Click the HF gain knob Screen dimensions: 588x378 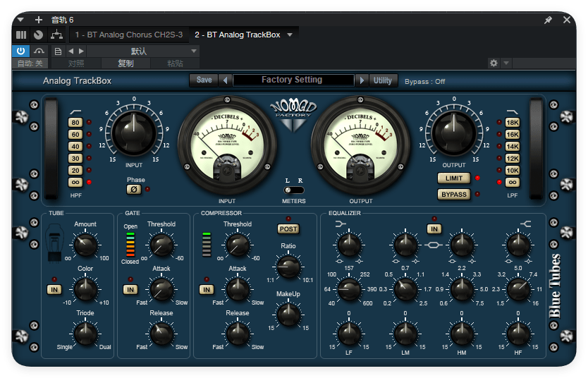click(518, 334)
